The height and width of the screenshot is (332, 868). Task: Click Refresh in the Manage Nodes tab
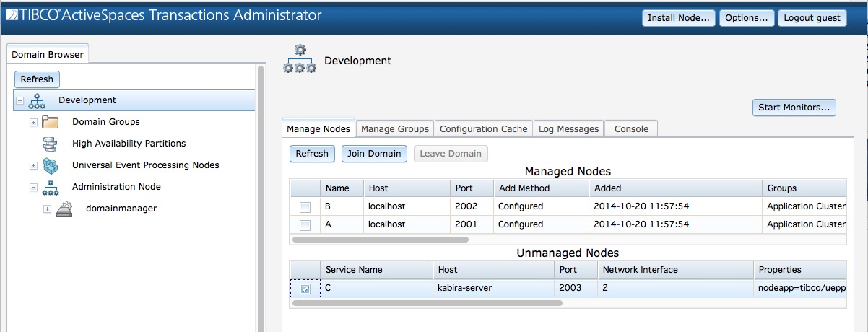click(x=312, y=153)
